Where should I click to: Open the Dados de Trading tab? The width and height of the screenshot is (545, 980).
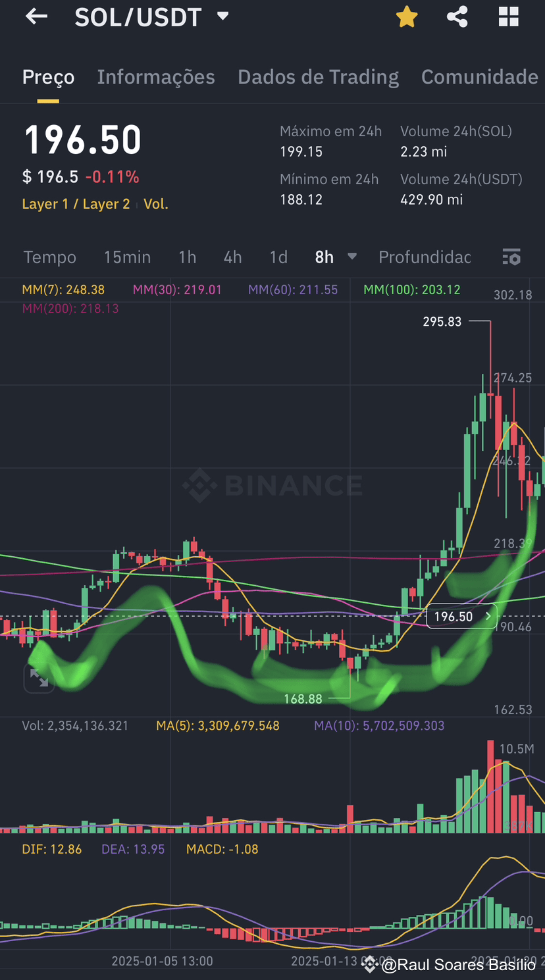coord(318,77)
